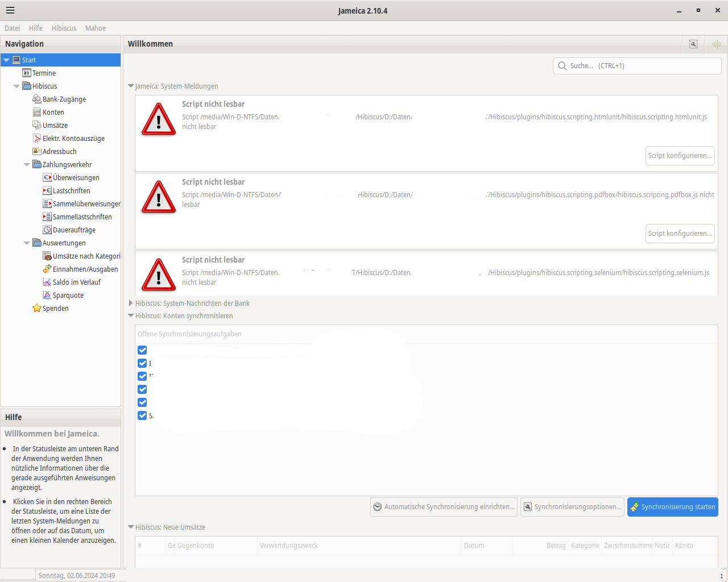Open Sammellastschriften icon
Image resolution: width=728 pixels, height=582 pixels.
(47, 217)
